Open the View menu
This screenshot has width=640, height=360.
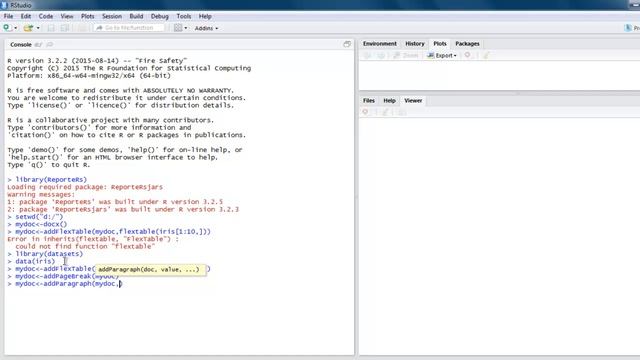67,16
